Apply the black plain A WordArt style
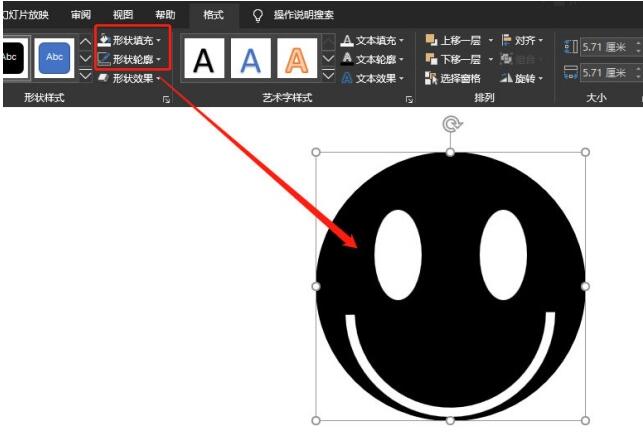This screenshot has width=643, height=444. [x=204, y=60]
